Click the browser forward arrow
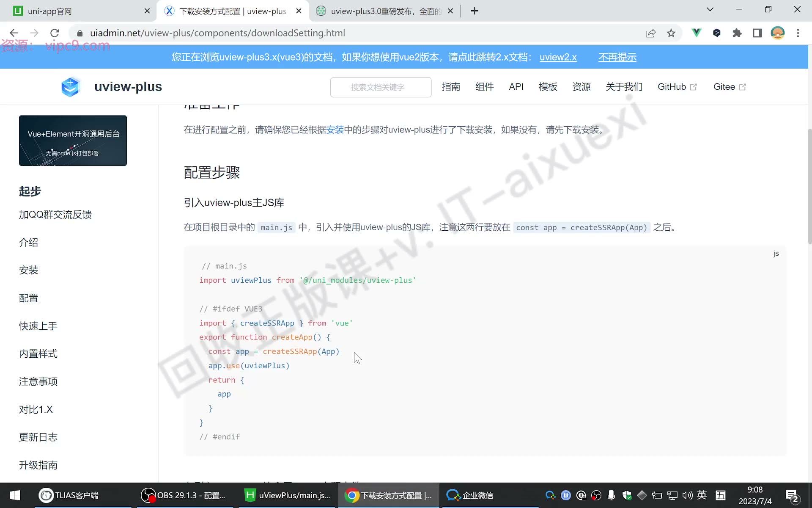 click(34, 33)
